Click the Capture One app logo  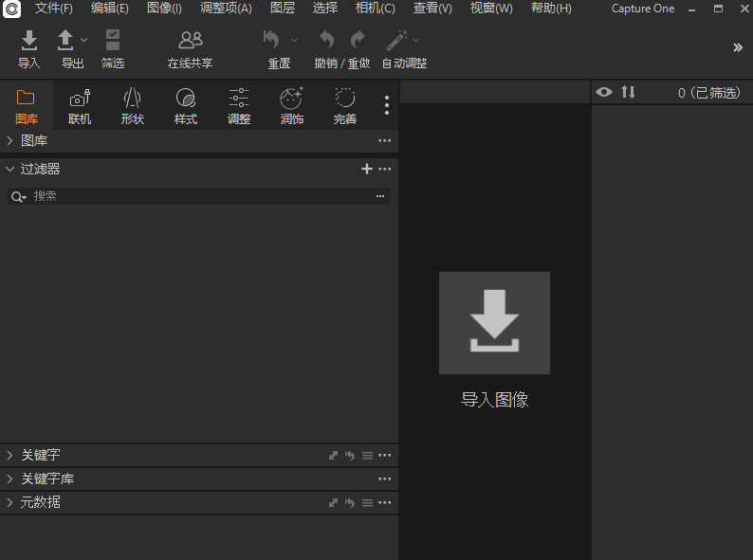tap(11, 9)
